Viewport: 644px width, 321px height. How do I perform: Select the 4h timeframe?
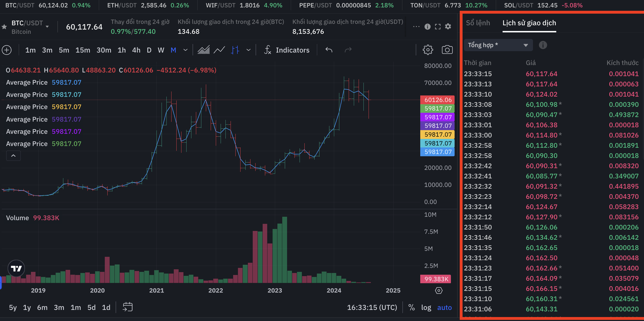[136, 50]
